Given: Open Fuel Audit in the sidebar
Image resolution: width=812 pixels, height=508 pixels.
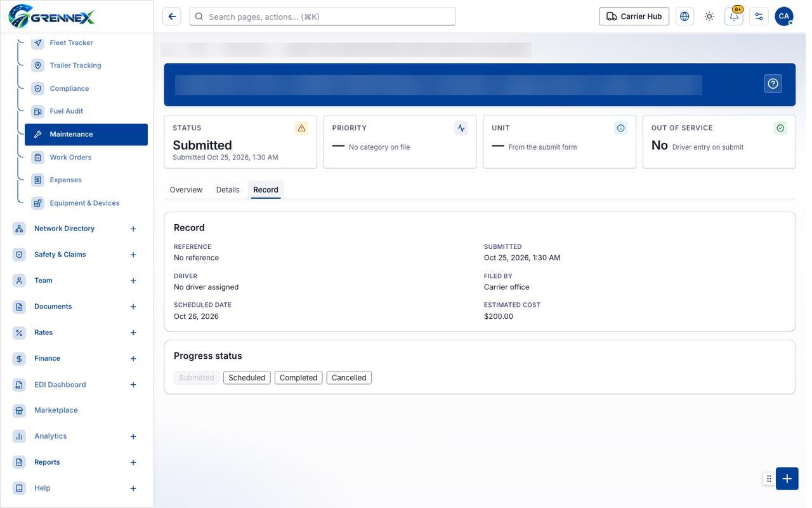Looking at the screenshot, I should coord(86,111).
